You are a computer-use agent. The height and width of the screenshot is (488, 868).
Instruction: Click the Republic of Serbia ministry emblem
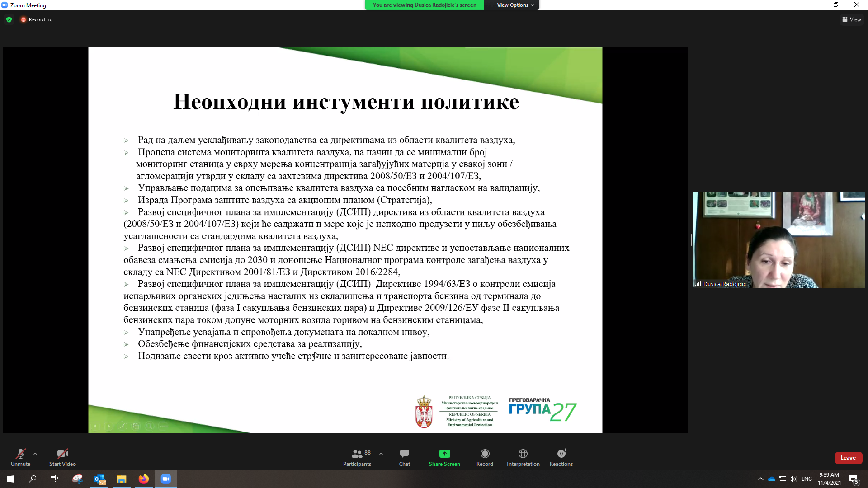pos(424,412)
